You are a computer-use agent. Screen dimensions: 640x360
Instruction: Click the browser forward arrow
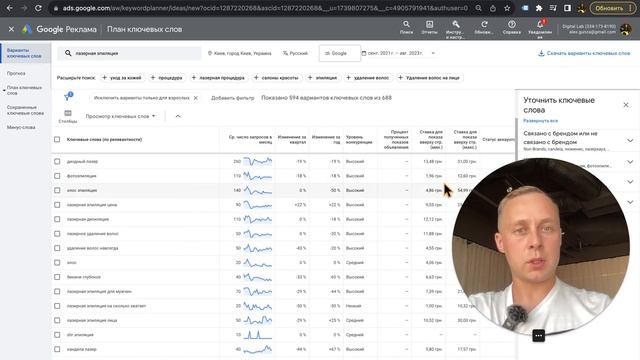[x=24, y=8]
